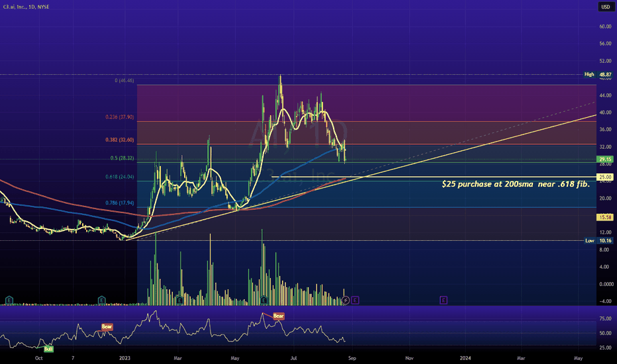
Task: Open the earnings marker nearest the Oct label
Action: 9,300
